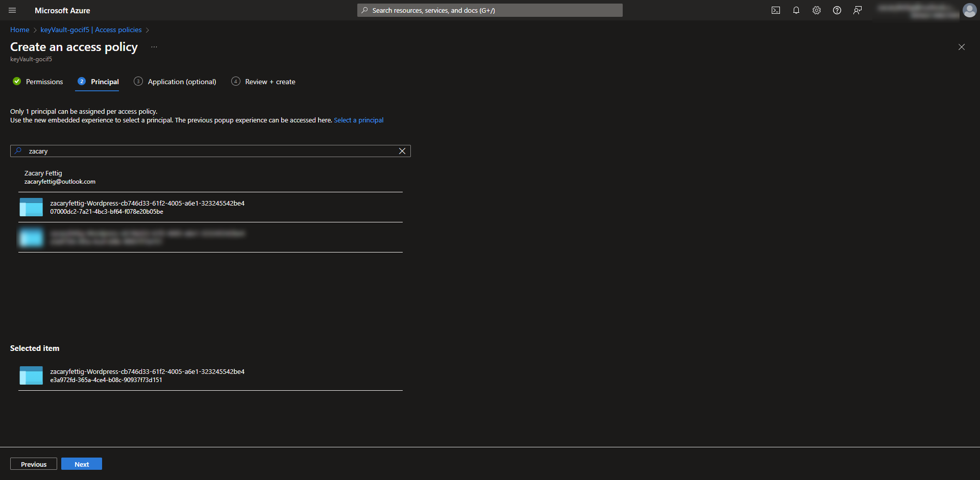Viewport: 980px width, 480px height.
Task: Click the magnifier icon in principal search
Action: [x=18, y=151]
